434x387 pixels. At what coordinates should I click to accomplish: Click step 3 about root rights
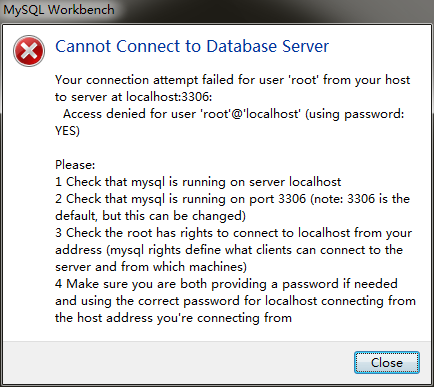point(233,233)
